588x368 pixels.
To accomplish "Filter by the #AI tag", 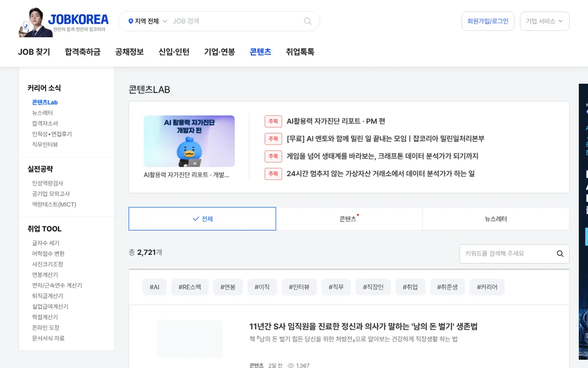I will point(154,287).
